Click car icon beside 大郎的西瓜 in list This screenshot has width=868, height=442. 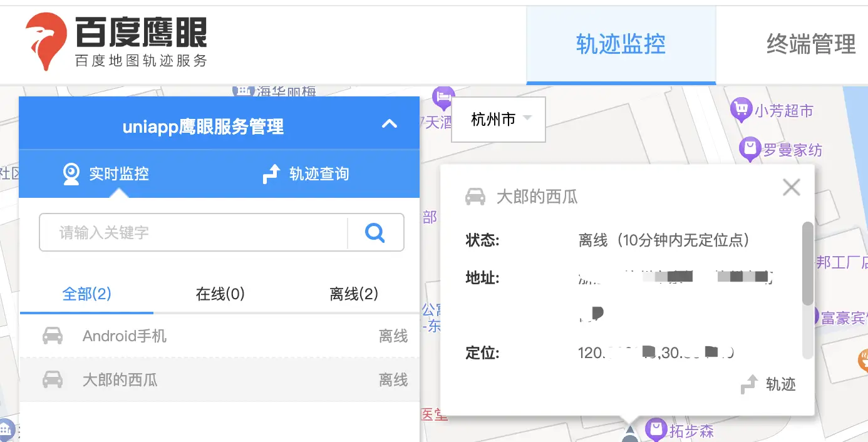[53, 379]
